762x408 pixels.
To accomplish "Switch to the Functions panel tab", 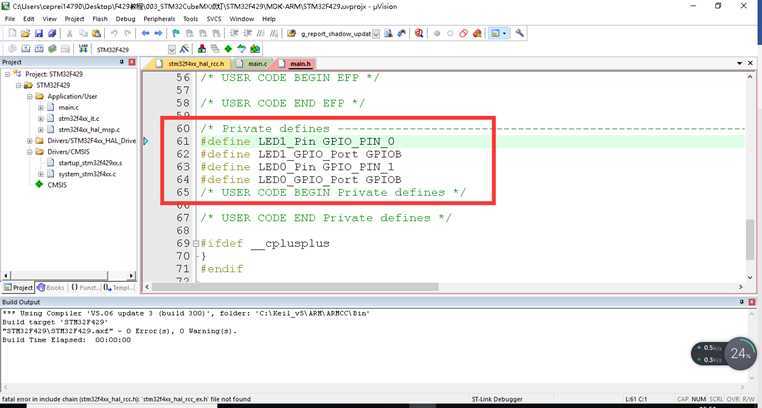I will pyautogui.click(x=84, y=288).
